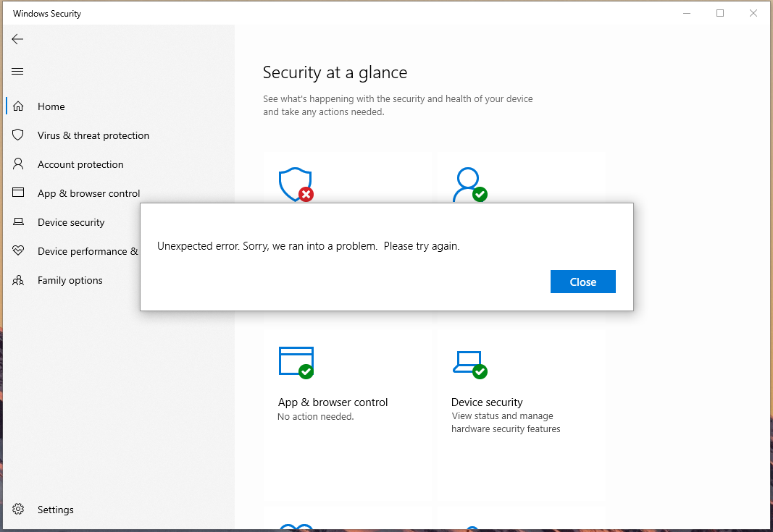Click the 'Security at a glance' heading
Screen dimensions: 773x532
tap(335, 73)
